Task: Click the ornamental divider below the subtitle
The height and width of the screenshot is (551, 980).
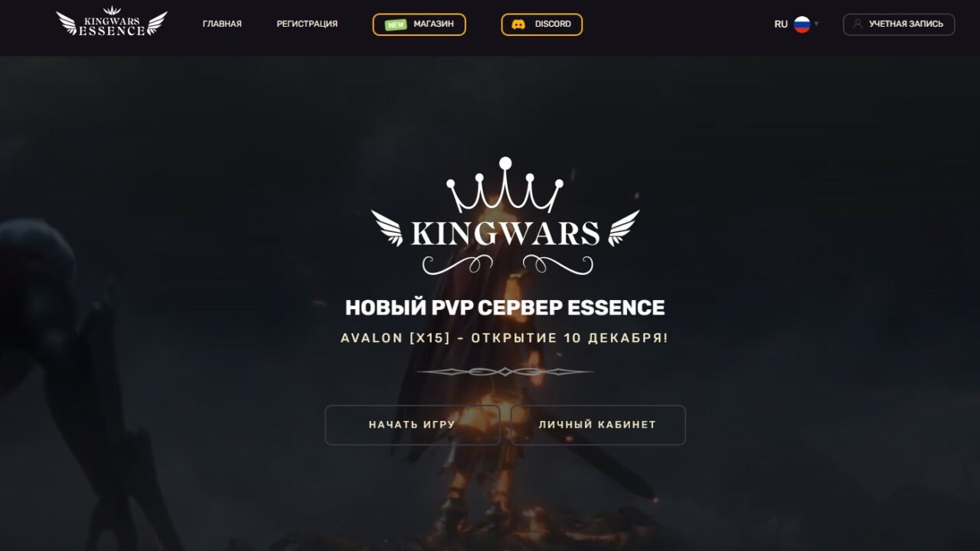Action: coord(505,372)
